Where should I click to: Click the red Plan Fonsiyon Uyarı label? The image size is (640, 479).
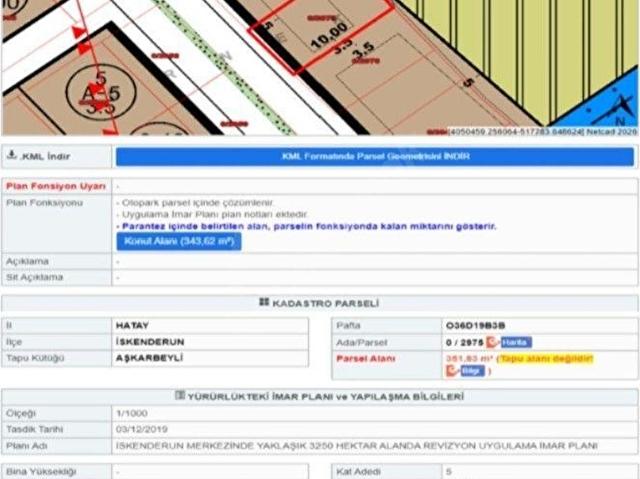56,186
